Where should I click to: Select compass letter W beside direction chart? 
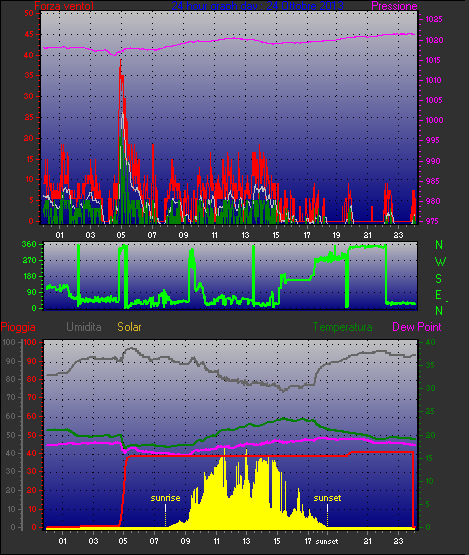tap(440, 262)
